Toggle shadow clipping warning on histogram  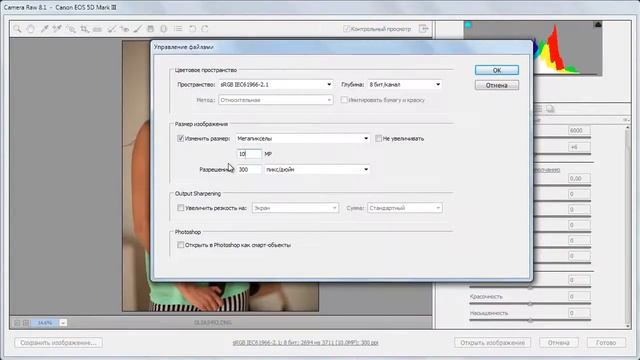468,25
